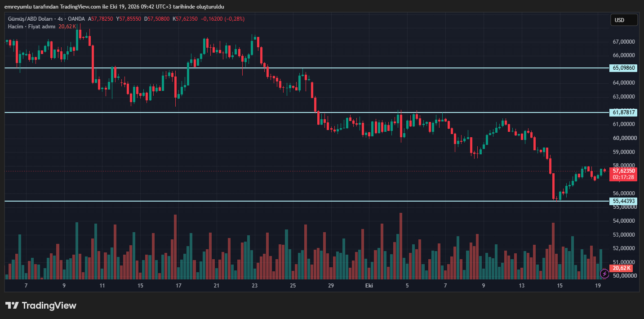The height and width of the screenshot is (319, 644).
Task: Select the 55,44393 horizontal line price label
Action: pos(624,201)
